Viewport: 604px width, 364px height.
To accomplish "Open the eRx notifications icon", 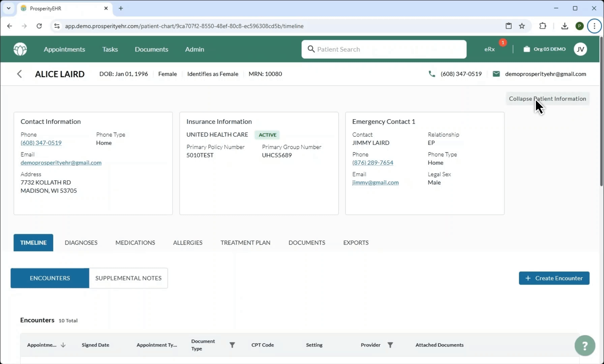I will click(x=490, y=49).
